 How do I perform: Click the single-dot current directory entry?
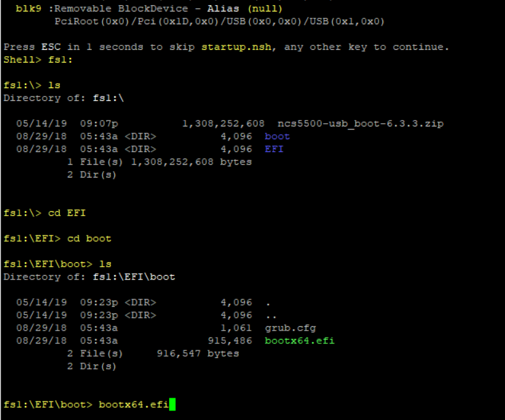point(268,303)
